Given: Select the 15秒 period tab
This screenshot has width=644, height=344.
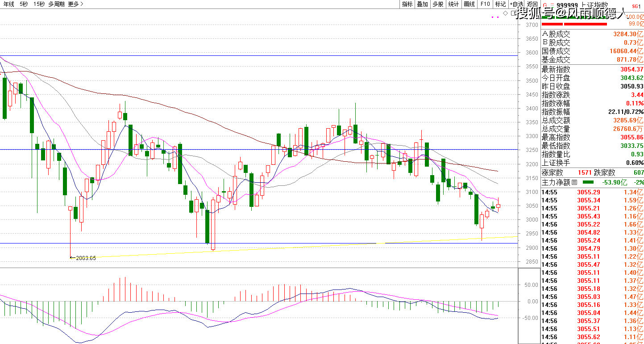Looking at the screenshot, I should pyautogui.click(x=39, y=4).
